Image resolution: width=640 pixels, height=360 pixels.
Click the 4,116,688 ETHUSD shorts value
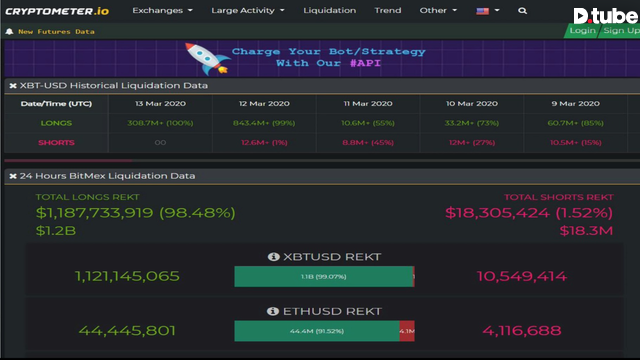point(522,331)
